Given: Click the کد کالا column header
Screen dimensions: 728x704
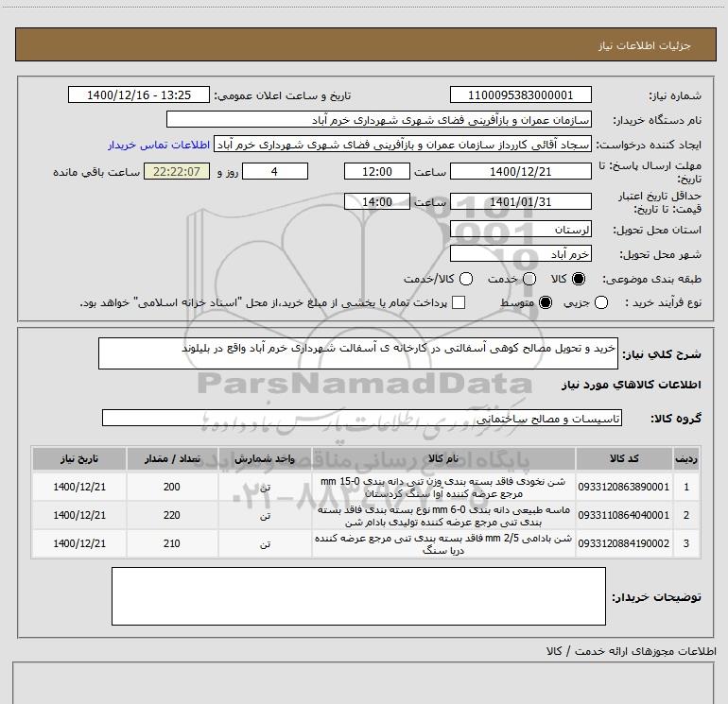Looking at the screenshot, I should pyautogui.click(x=624, y=459).
